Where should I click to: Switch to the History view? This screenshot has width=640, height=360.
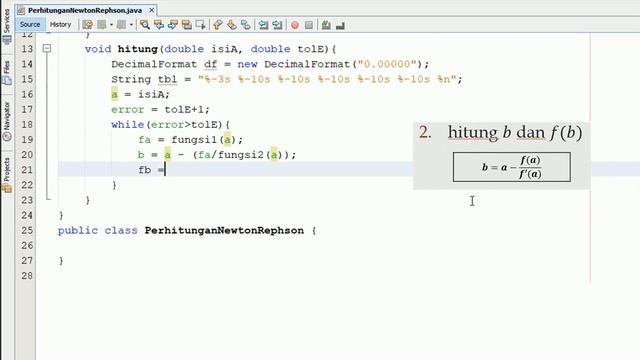click(60, 24)
